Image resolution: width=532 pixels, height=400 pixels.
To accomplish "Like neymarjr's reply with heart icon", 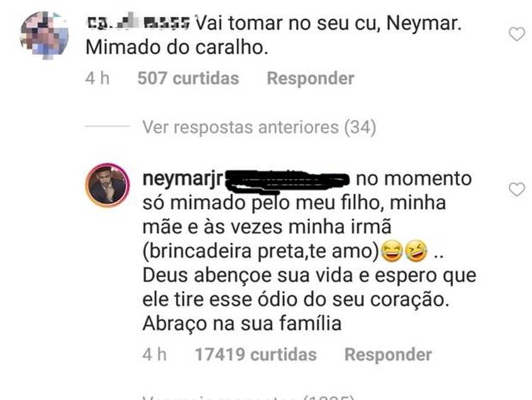I will (x=517, y=189).
